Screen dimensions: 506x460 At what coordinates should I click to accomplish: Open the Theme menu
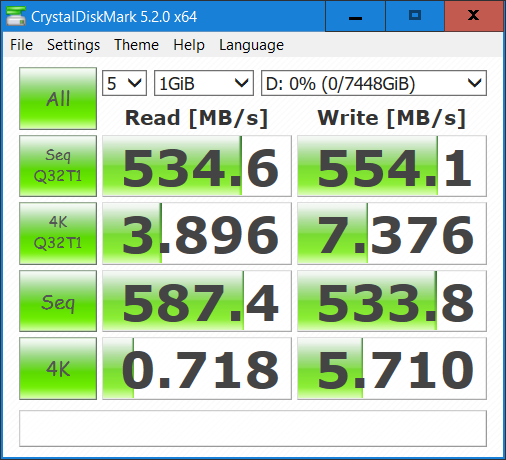click(x=136, y=45)
